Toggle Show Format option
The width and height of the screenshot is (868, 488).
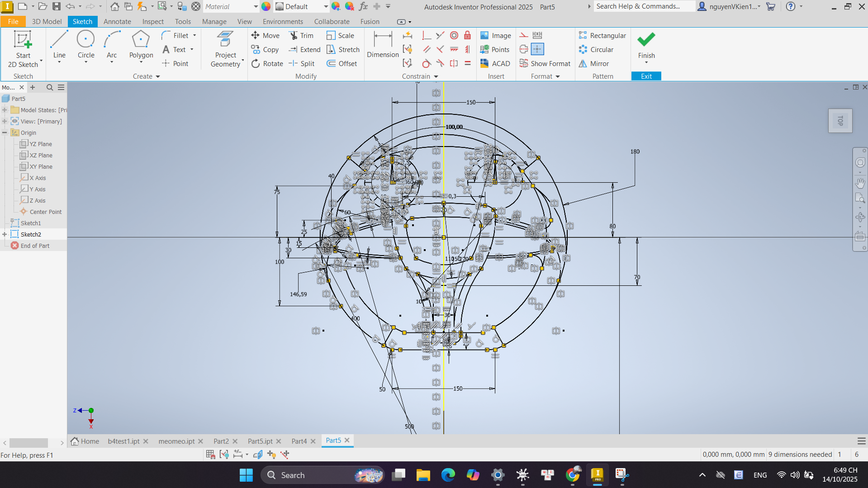click(545, 64)
